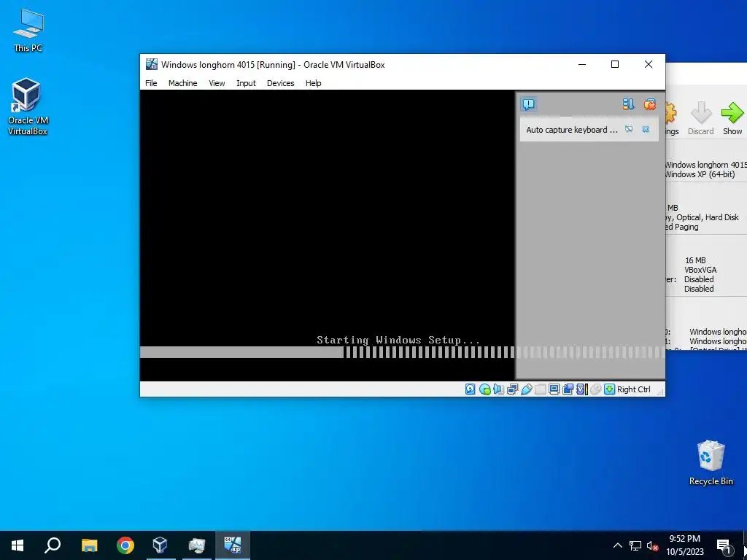The width and height of the screenshot is (747, 560).
Task: Open the Devices menu
Action: tap(281, 83)
